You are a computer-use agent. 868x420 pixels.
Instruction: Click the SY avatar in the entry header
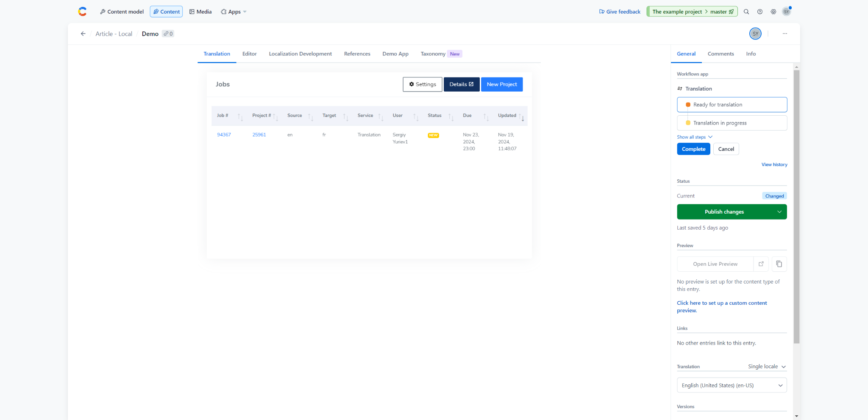point(755,33)
